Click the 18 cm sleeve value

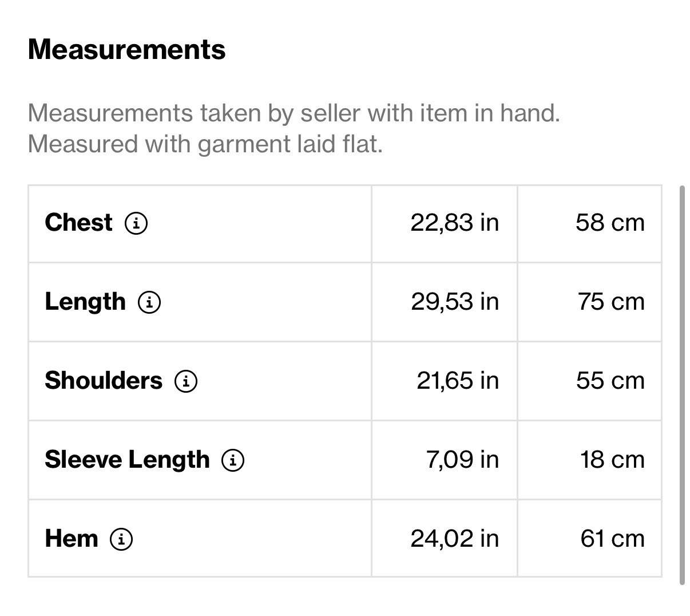(x=612, y=460)
